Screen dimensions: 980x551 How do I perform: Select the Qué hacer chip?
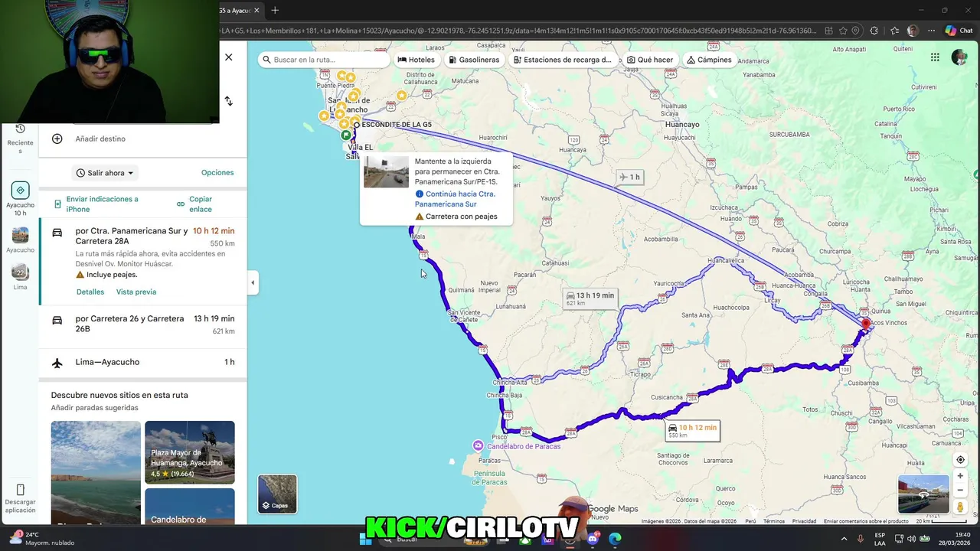tap(650, 60)
